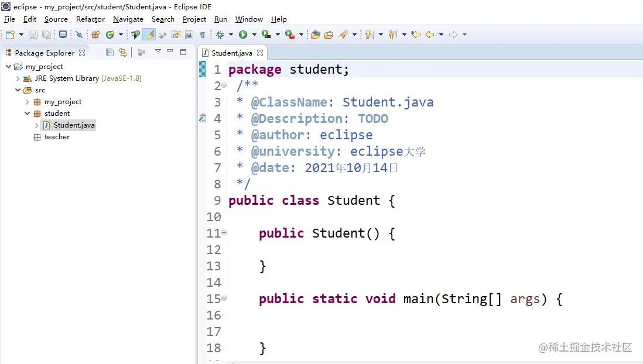Expand the JRE System Library node
This screenshot has height=364, width=643.
(18, 78)
